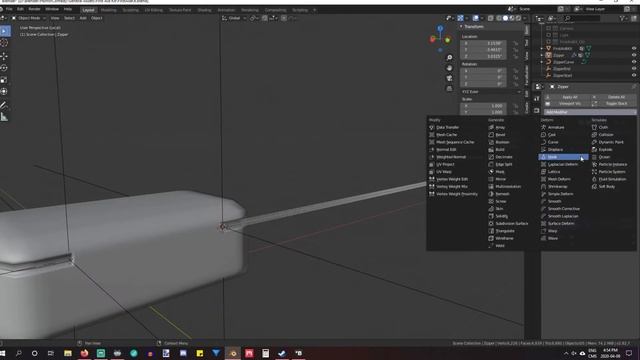Hide the Zipper object in outliner
This screenshot has width=640, height=360.
pos(634,55)
